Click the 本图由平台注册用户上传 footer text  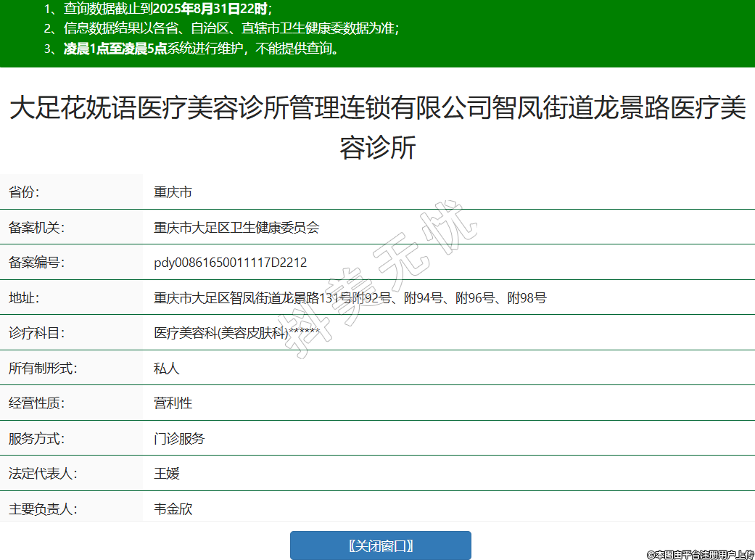pyautogui.click(x=700, y=554)
